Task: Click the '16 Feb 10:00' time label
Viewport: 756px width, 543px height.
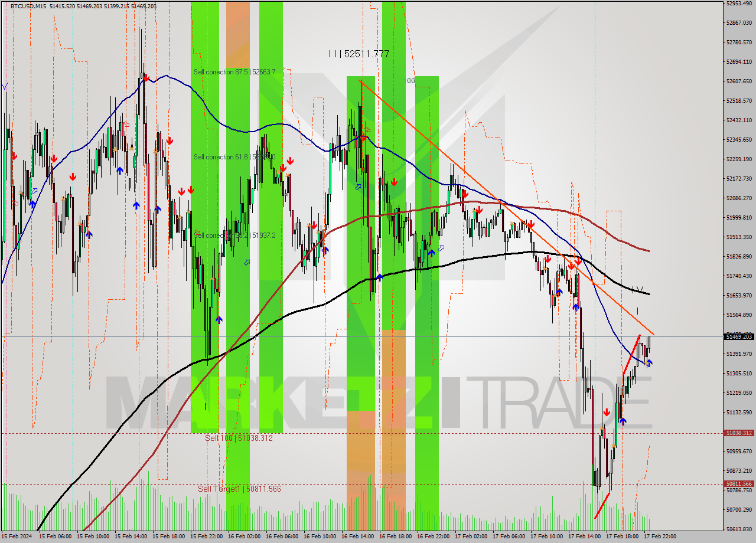Action: (320, 537)
